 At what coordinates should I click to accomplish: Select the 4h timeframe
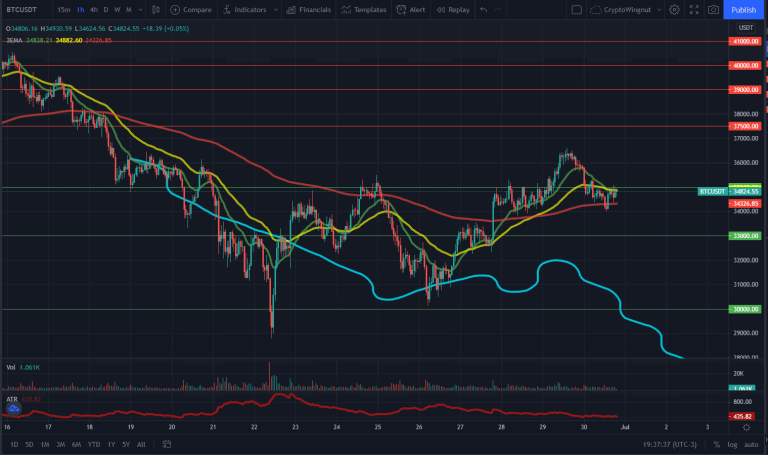pos(94,9)
